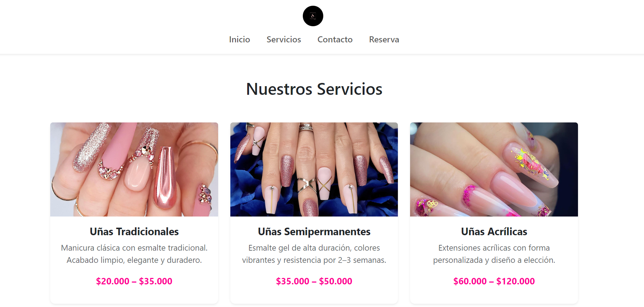Screen dimensions: 644x307
Task: Open the Uñas Semipermanentes photo
Action: click(314, 169)
